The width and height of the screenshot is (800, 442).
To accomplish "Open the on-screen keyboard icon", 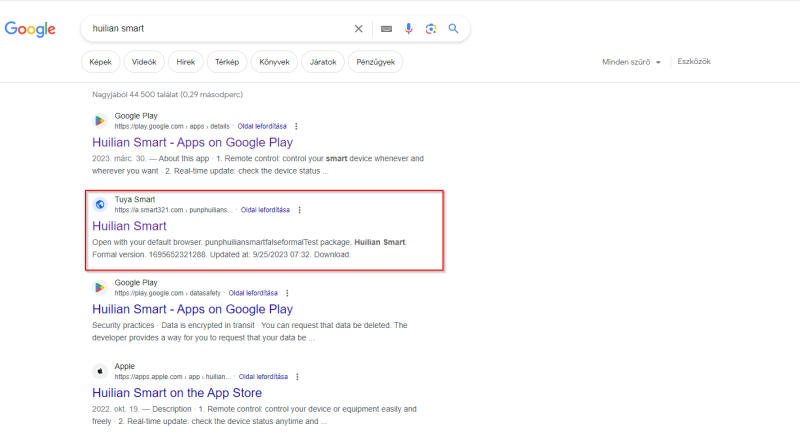I will 386,29.
